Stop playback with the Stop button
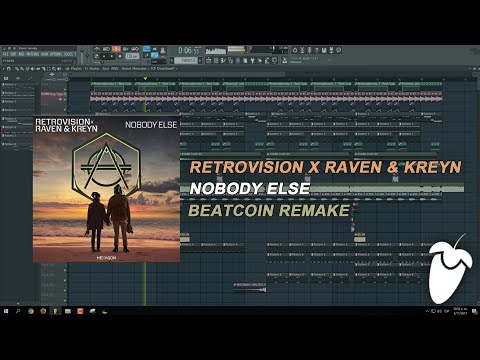 click(x=120, y=56)
